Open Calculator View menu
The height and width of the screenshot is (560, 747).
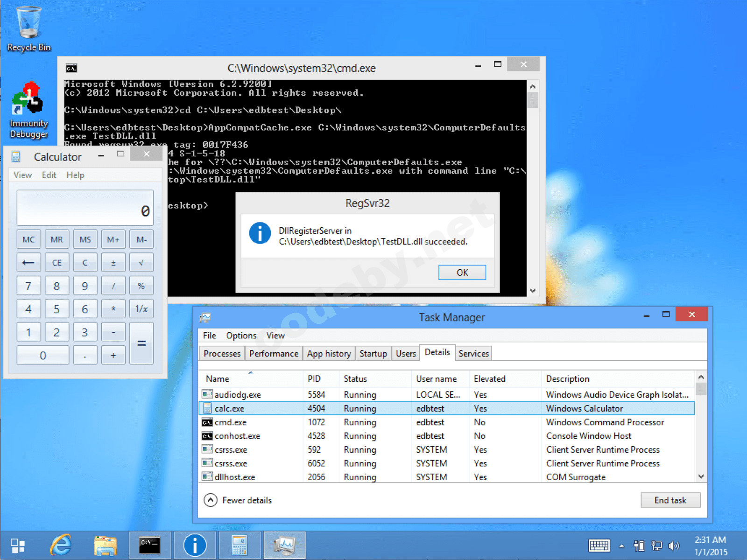pos(22,175)
